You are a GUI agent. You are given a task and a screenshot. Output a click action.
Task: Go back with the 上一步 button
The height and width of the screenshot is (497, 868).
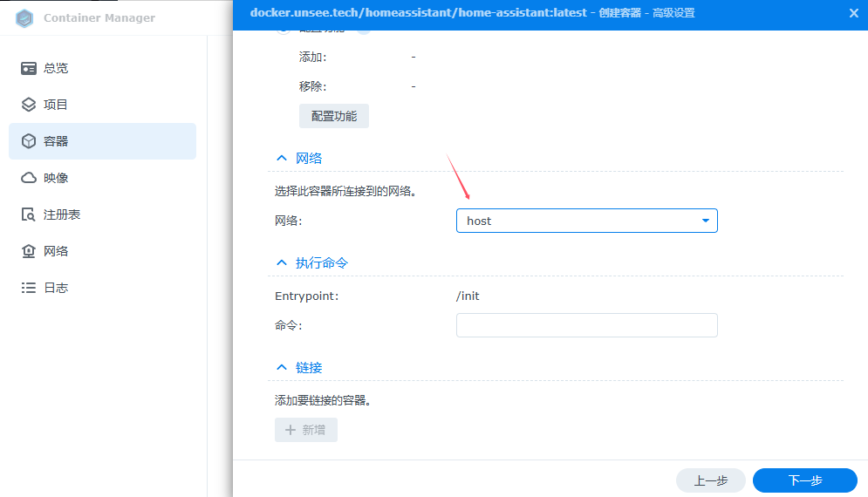tap(711, 480)
